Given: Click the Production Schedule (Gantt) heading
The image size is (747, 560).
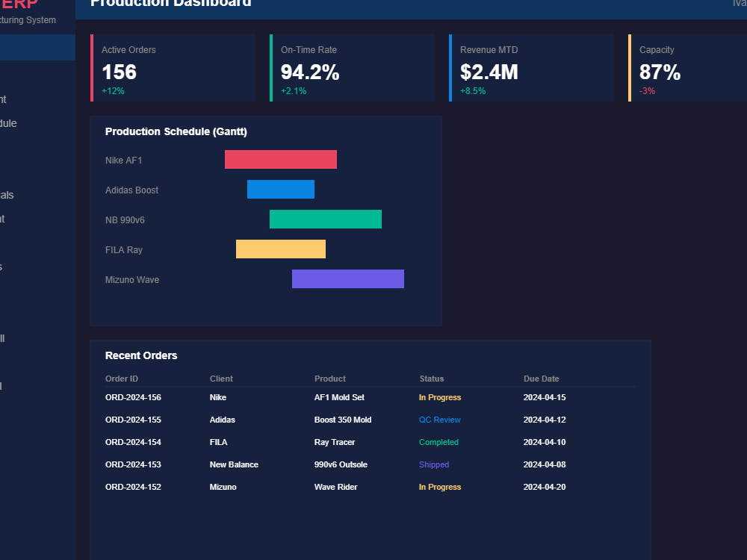Looking at the screenshot, I should pos(176,131).
